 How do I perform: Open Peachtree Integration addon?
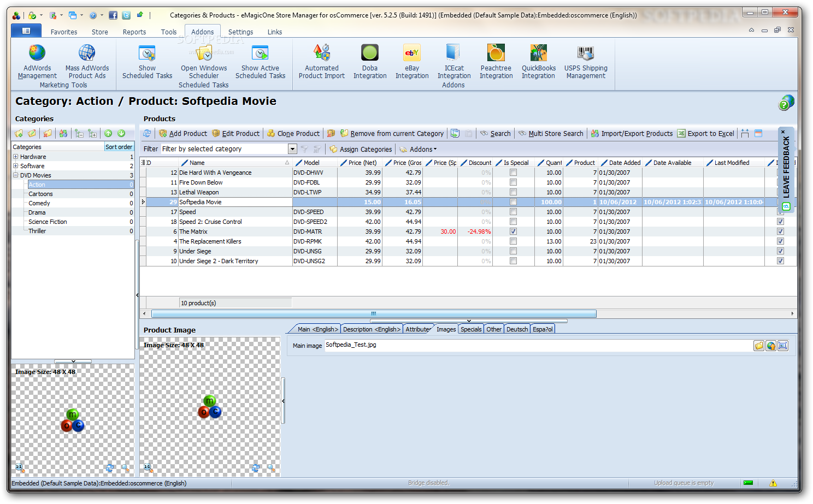(x=496, y=62)
